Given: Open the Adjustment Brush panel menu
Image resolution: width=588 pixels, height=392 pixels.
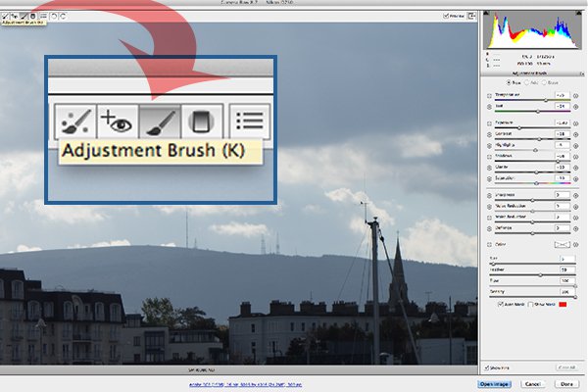Looking at the screenshot, I should (581, 73).
